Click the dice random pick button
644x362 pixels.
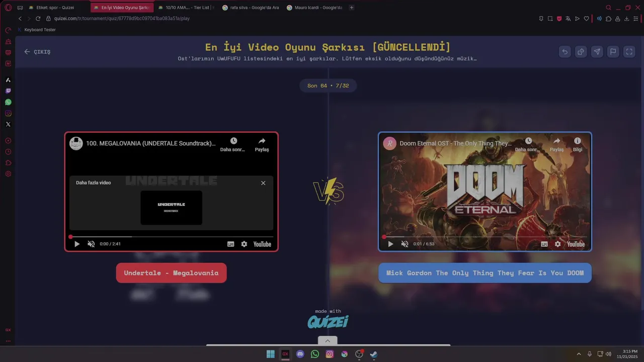581,51
